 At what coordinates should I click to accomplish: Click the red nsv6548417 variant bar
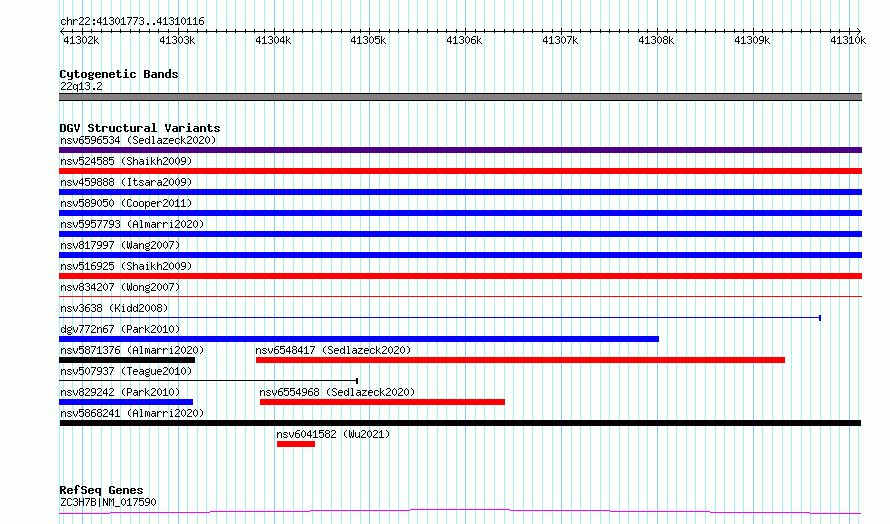pyautogui.click(x=520, y=360)
